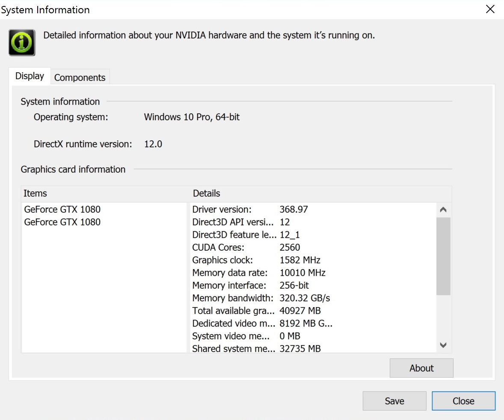Click the green NVIDIA information icon
The height and width of the screenshot is (420, 504).
coord(22,42)
